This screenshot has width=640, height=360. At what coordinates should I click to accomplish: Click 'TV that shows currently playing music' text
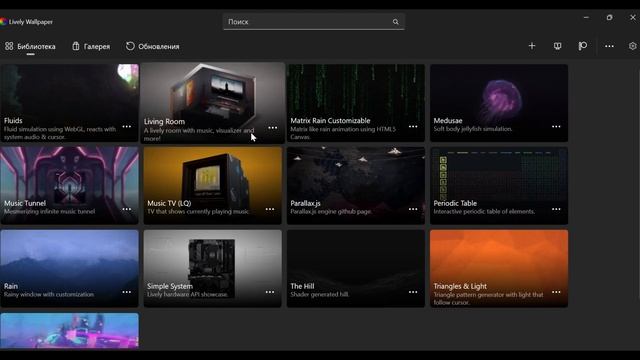[198, 211]
